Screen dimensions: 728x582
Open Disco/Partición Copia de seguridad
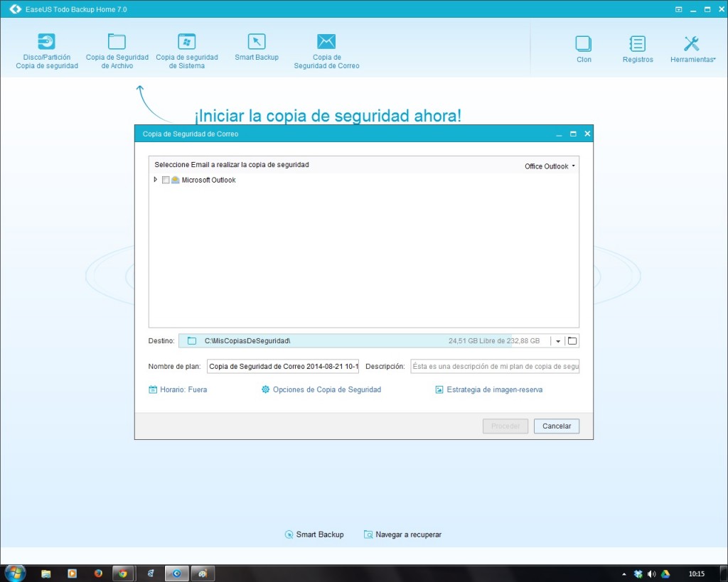[x=47, y=42]
